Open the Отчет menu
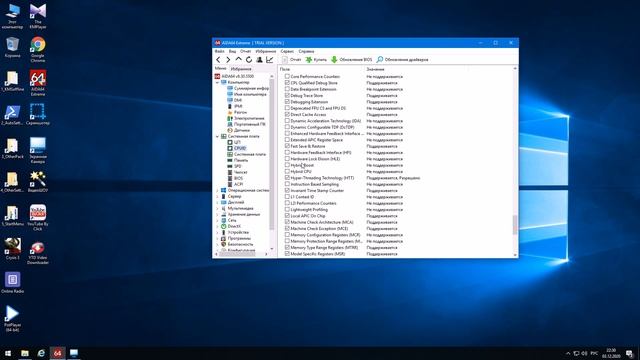The image size is (640, 360). coord(246,51)
